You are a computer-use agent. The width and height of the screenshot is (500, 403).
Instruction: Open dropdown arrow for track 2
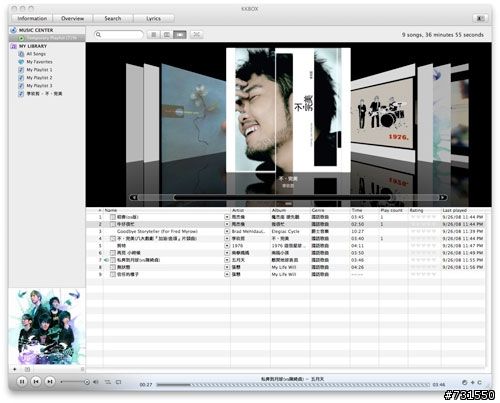[227, 224]
